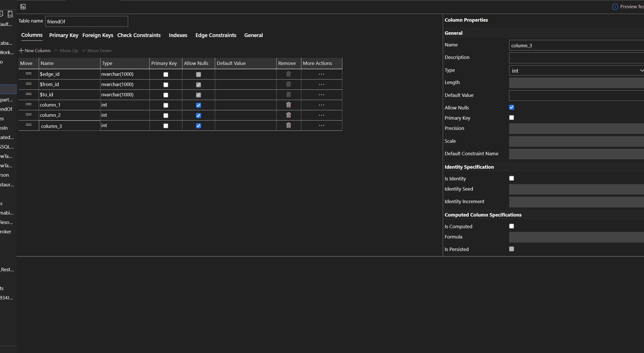This screenshot has height=353, width=644.
Task: Click the $from_id nvarchar(1000) type cell
Action: point(125,85)
